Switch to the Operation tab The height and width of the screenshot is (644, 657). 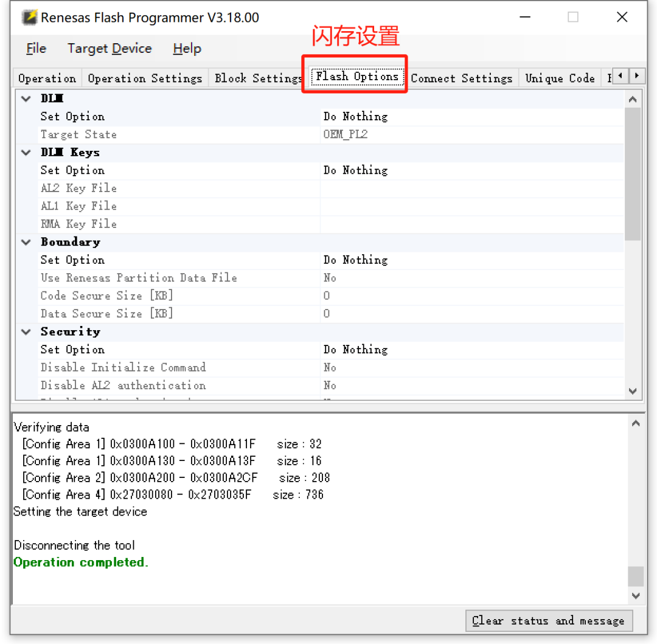coord(47,78)
